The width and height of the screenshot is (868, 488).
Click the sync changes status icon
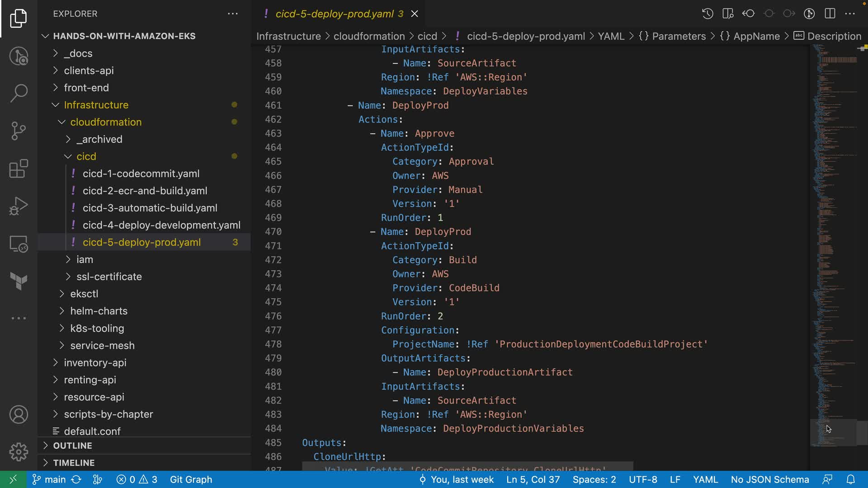click(76, 479)
